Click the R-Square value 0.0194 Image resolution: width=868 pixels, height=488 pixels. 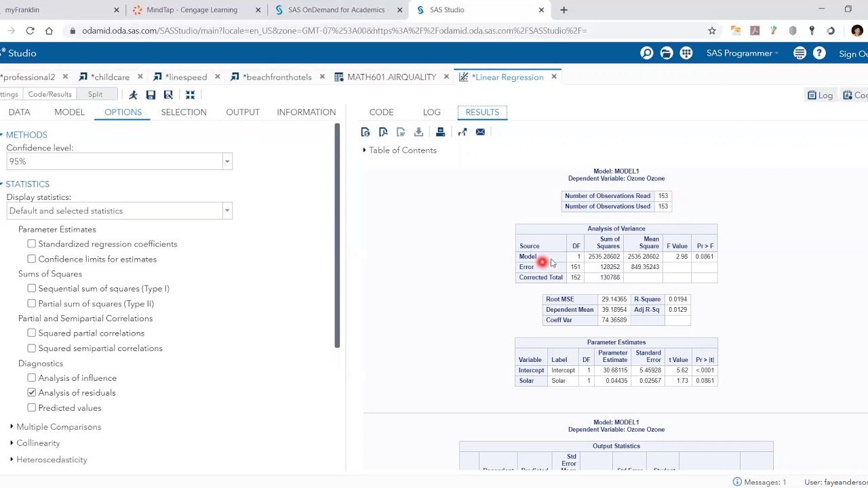(677, 299)
